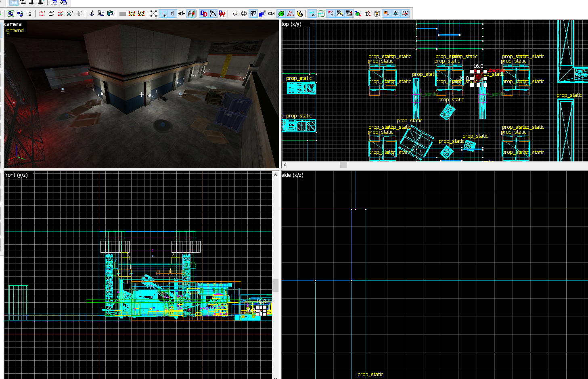The height and width of the screenshot is (379, 588).
Task: Toggle scaling texture lock icon
Action: pos(182,13)
